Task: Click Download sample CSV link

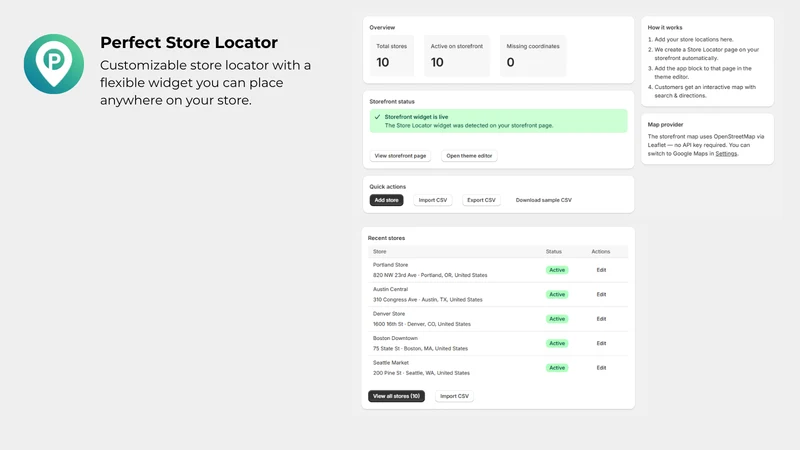Action: pos(543,200)
